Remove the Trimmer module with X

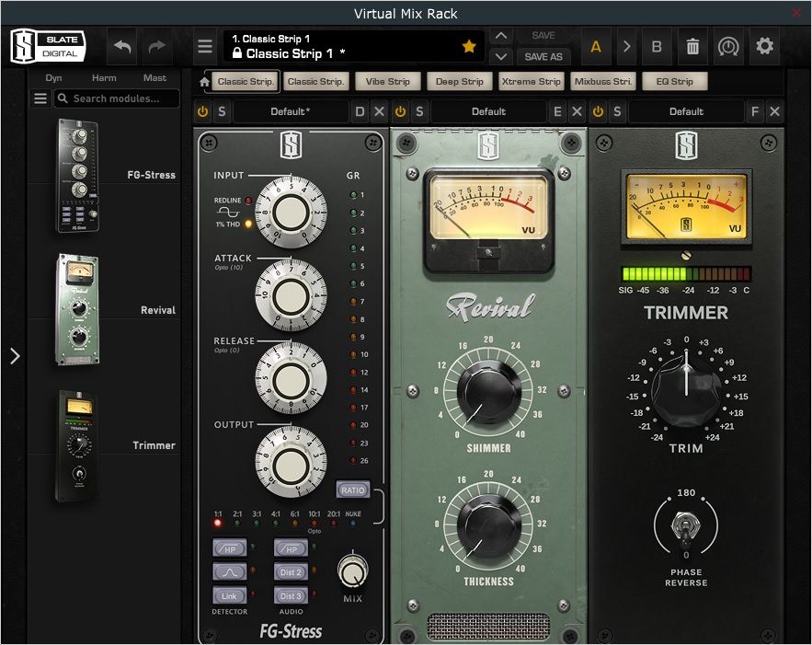(x=774, y=111)
